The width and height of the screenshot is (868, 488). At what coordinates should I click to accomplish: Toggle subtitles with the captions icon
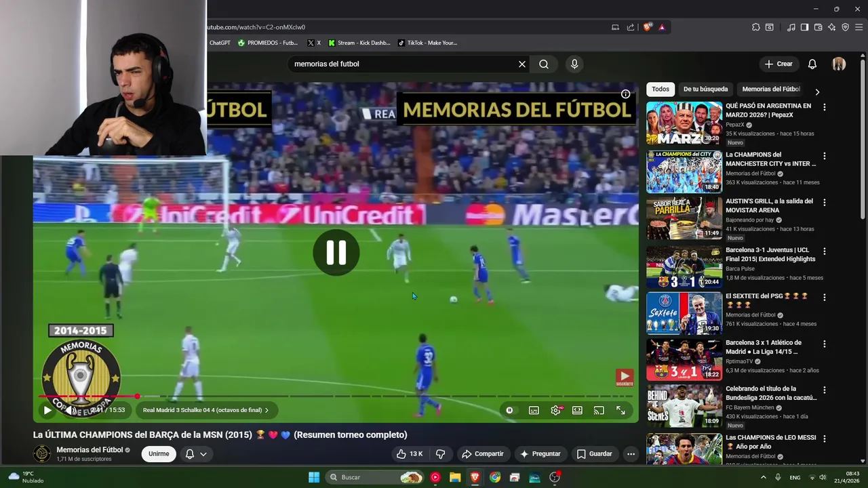[x=534, y=410]
